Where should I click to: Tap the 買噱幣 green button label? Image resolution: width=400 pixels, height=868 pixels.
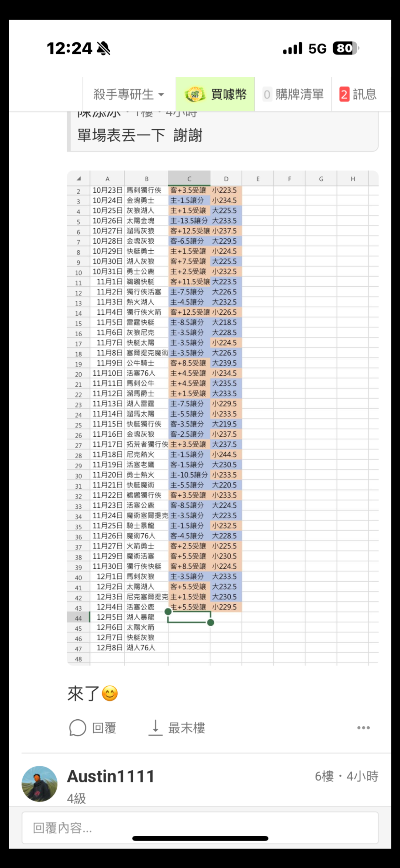coord(229,95)
